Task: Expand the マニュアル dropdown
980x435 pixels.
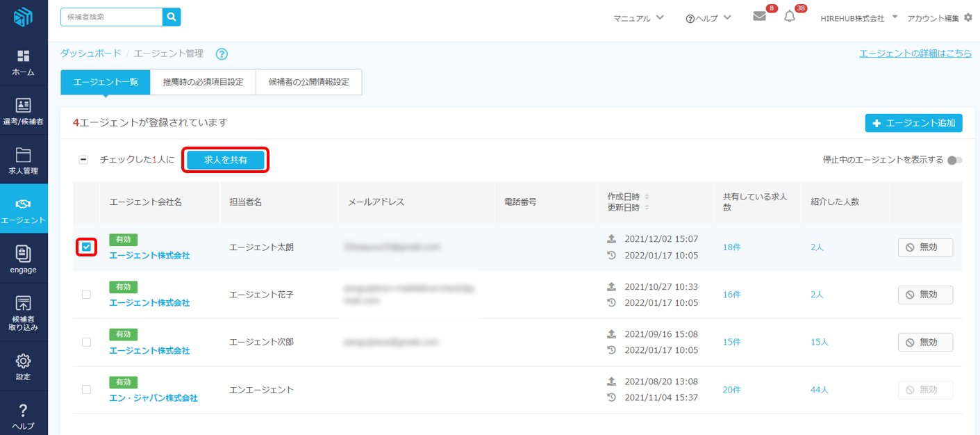Action: [x=638, y=18]
